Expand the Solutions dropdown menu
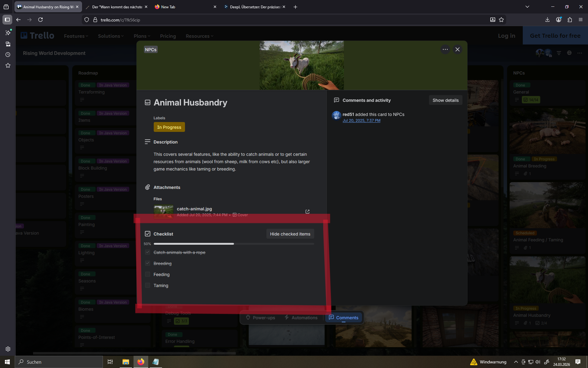 [111, 36]
